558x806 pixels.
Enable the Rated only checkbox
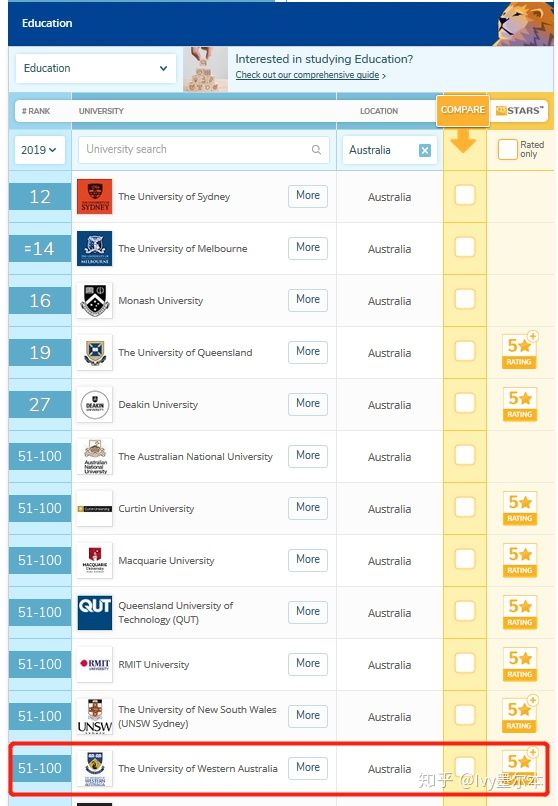pyautogui.click(x=507, y=150)
